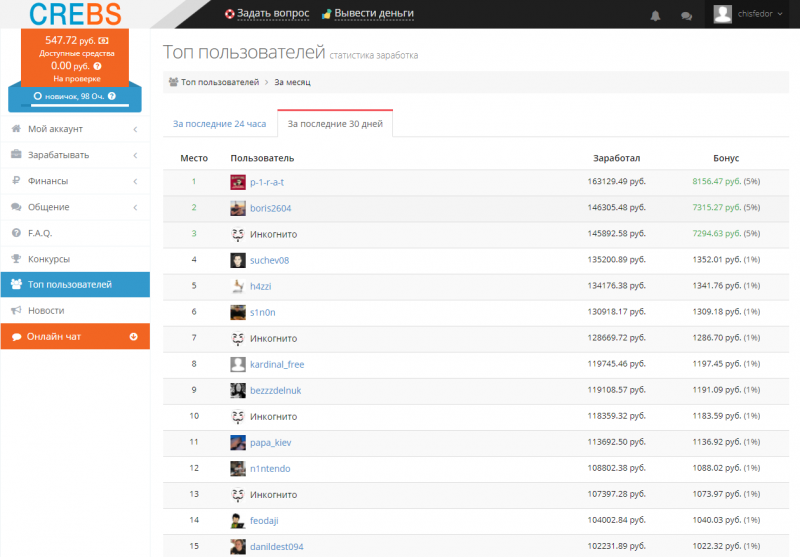Image resolution: width=800 pixels, height=557 pixels.
Task: Open user bezzzdelnuk profile
Action: (276, 390)
